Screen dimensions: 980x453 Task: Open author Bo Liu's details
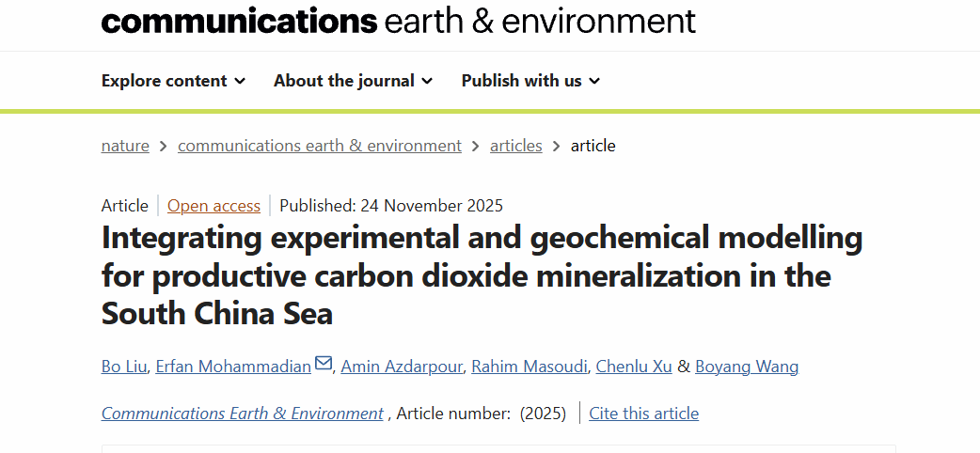(121, 367)
